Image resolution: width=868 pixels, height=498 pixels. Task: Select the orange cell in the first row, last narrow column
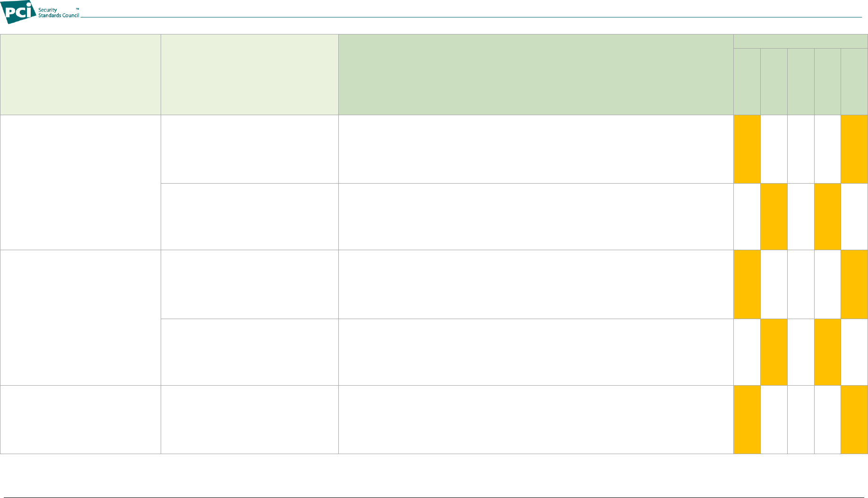(x=854, y=149)
